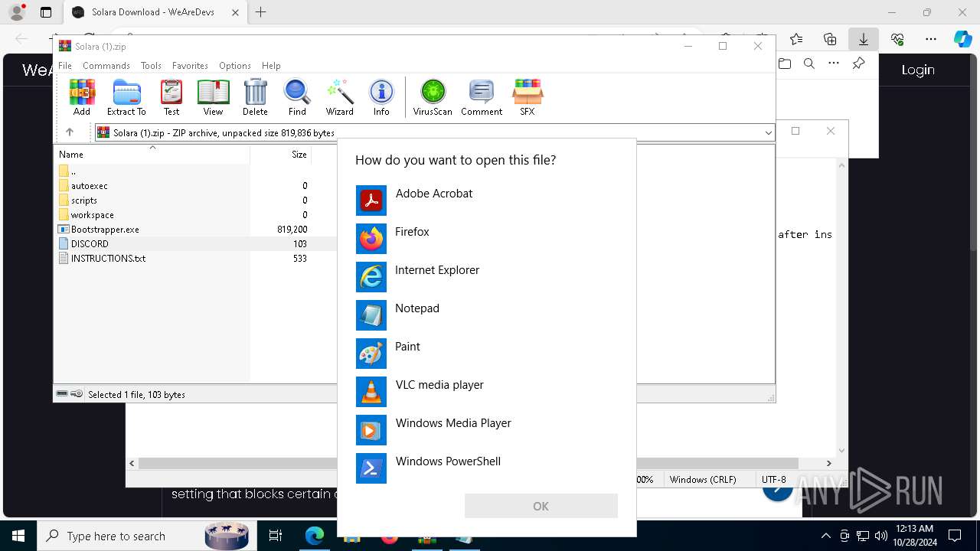Click OK in the open-with dialog
This screenshot has height=551, width=980.
(541, 506)
